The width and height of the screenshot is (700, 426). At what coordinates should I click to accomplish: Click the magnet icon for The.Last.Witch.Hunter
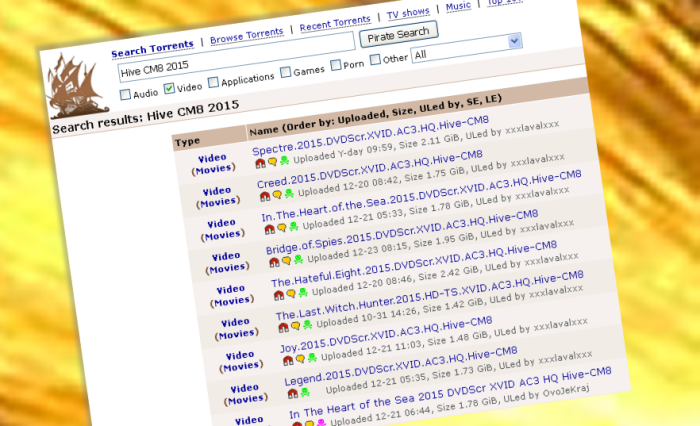coord(284,328)
